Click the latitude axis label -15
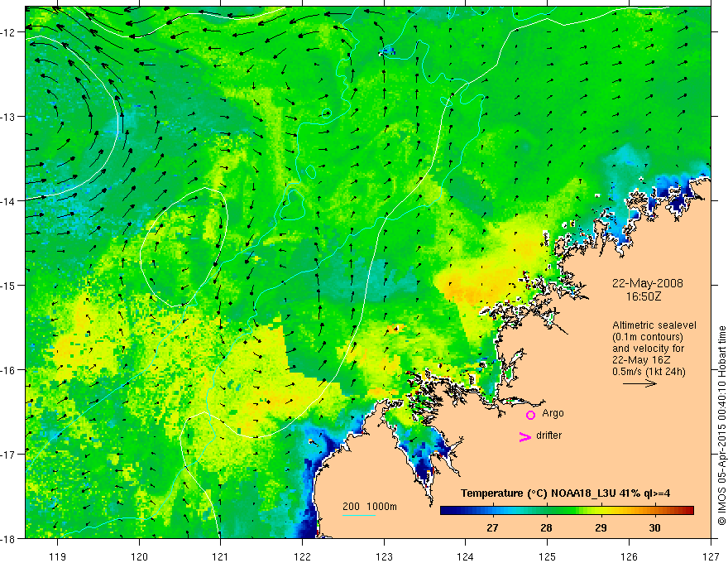 click(8, 285)
